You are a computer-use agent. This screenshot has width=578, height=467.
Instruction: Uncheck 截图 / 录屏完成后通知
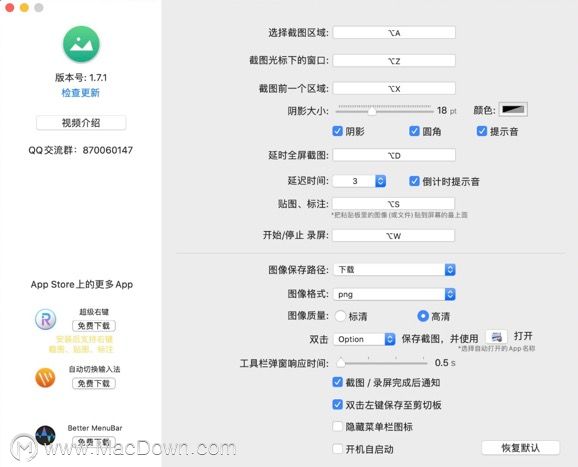[x=337, y=382]
